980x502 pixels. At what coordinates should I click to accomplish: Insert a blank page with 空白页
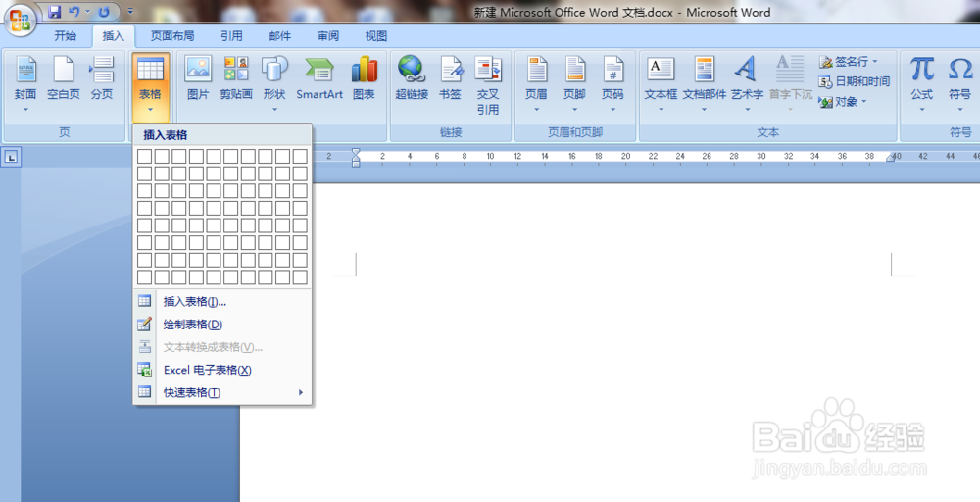point(64,78)
